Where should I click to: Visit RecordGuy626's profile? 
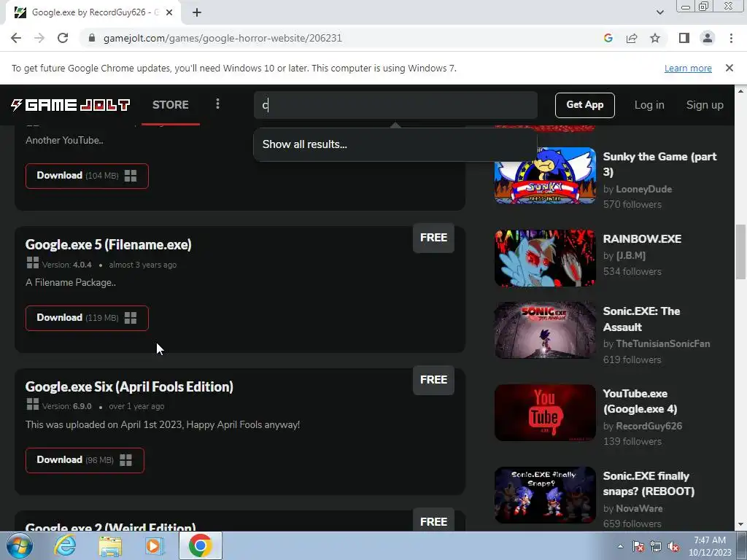pos(649,426)
